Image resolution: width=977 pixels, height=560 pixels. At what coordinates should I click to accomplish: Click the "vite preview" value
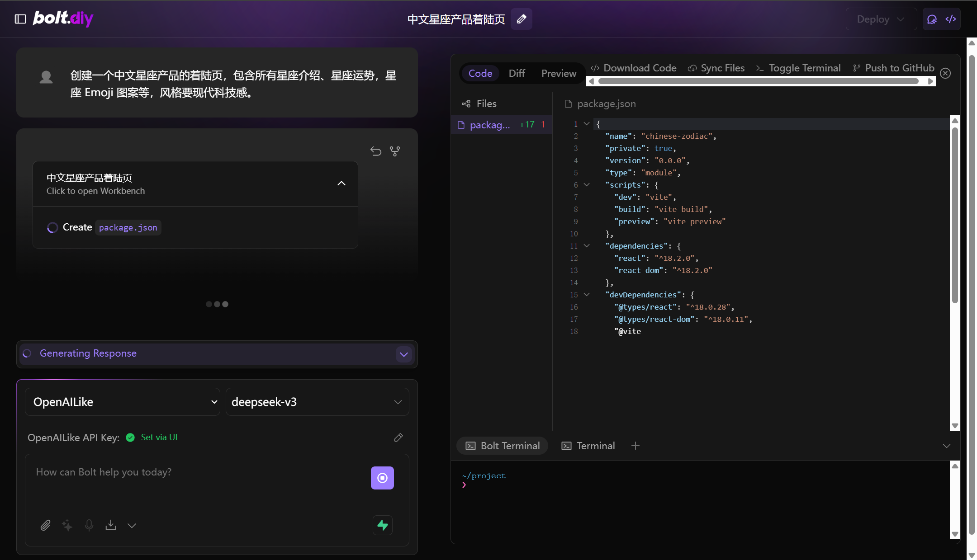[x=694, y=221]
